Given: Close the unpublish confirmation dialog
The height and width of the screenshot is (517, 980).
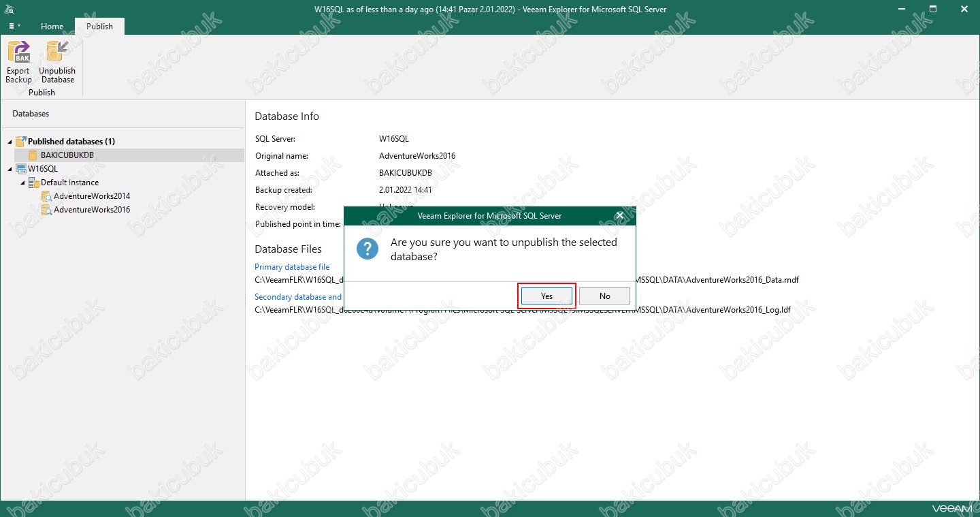Looking at the screenshot, I should pos(619,215).
